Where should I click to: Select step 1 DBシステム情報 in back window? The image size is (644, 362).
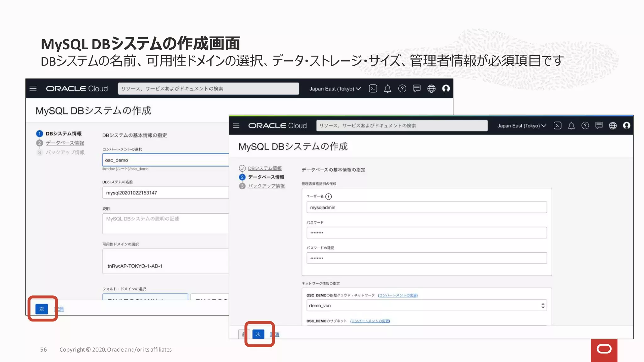point(59,134)
